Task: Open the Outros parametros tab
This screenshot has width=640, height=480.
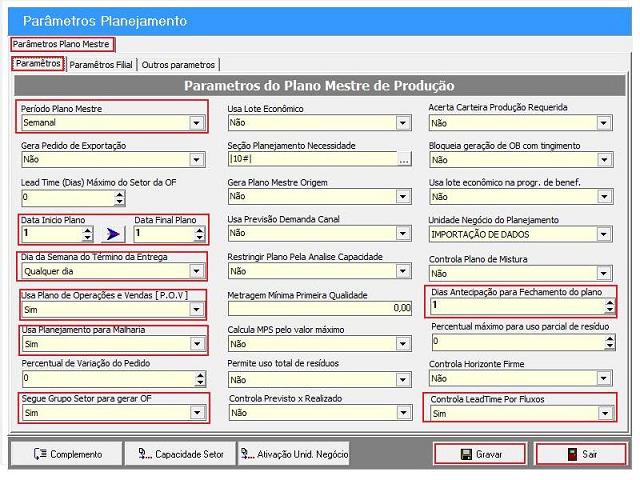Action: tap(178, 65)
